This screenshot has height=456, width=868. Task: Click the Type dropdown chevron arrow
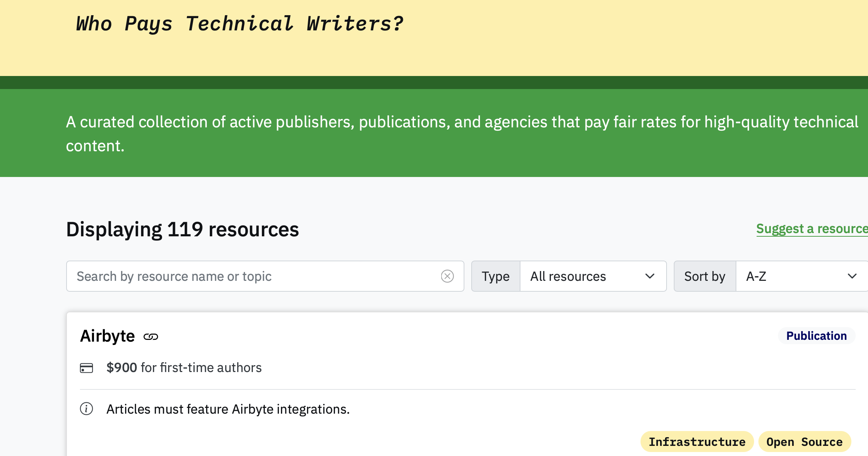coord(650,276)
